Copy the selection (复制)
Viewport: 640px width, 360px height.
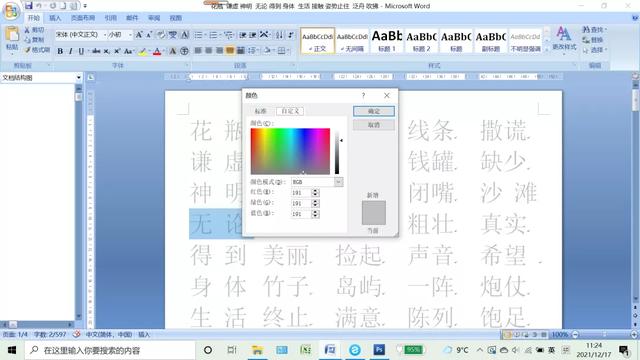point(34,40)
